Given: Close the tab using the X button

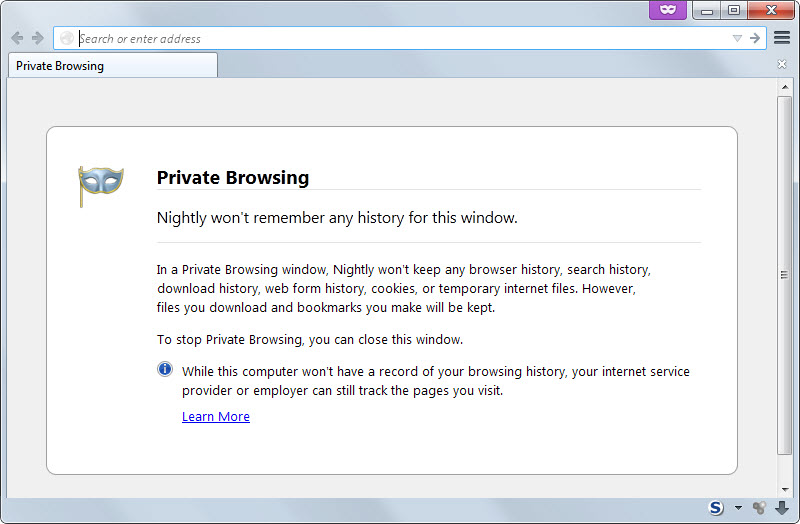Looking at the screenshot, I should [782, 64].
